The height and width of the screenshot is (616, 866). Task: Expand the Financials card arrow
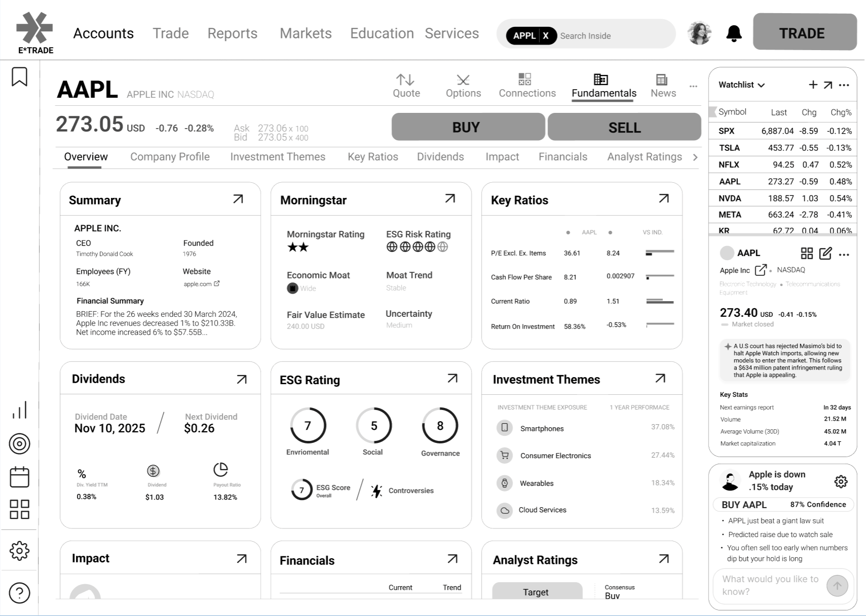453,558
